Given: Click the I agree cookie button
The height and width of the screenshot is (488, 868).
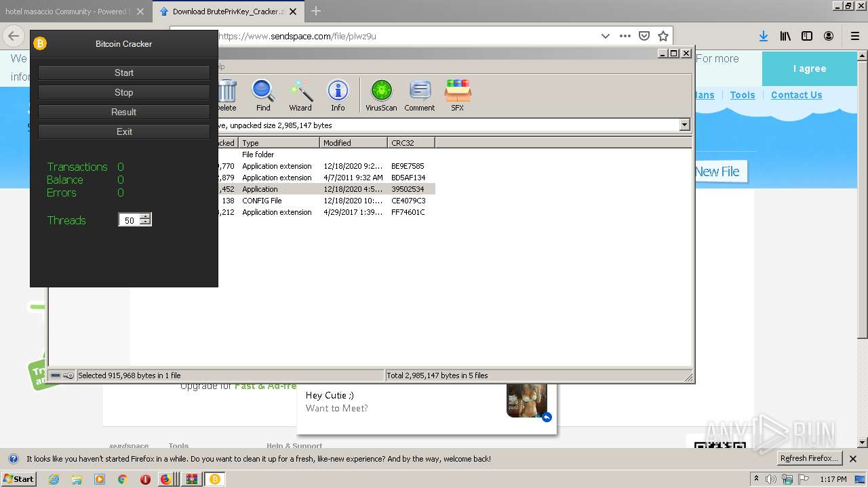Looking at the screenshot, I should coord(810,68).
